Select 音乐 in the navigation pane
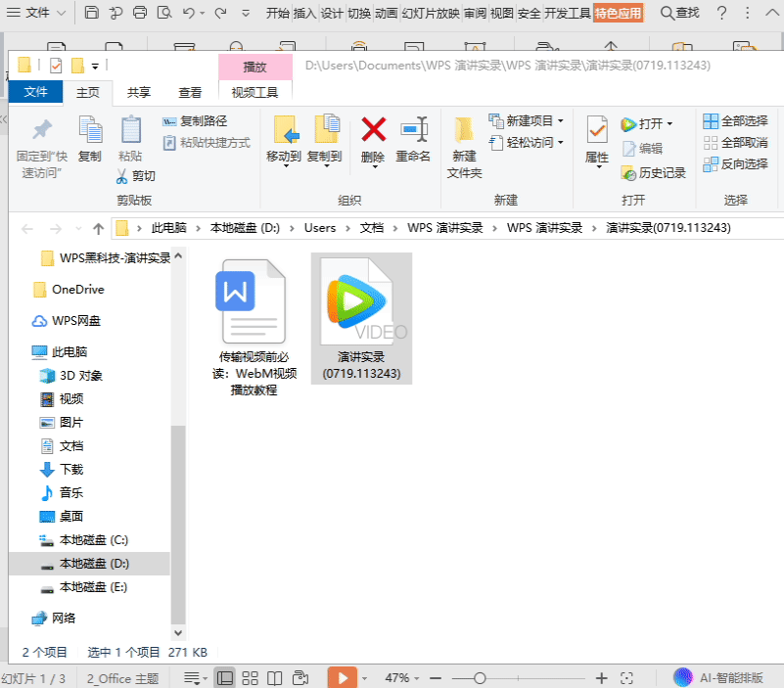784x688 pixels. point(62,493)
